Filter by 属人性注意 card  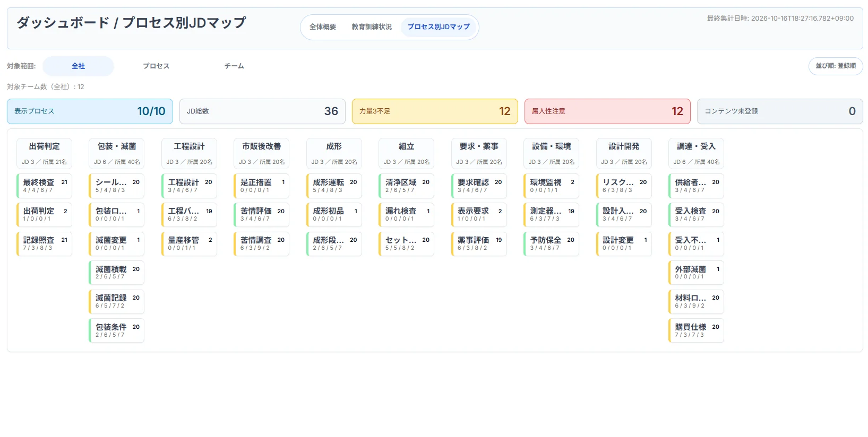607,111
